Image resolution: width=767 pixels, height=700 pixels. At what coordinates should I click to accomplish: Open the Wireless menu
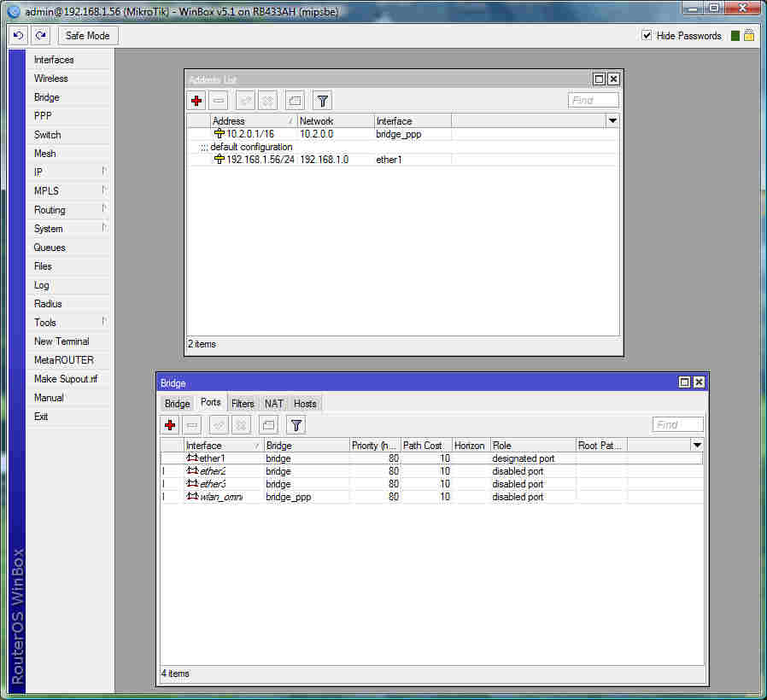click(67, 79)
